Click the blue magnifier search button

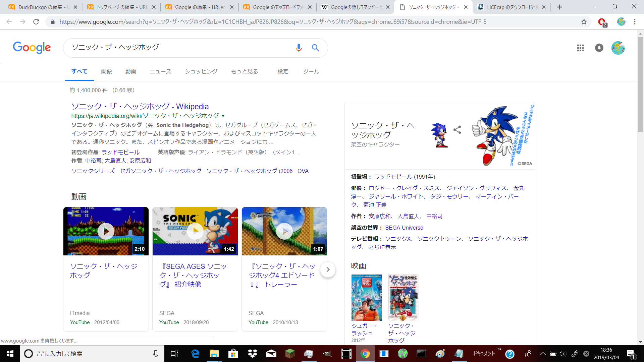(x=315, y=48)
